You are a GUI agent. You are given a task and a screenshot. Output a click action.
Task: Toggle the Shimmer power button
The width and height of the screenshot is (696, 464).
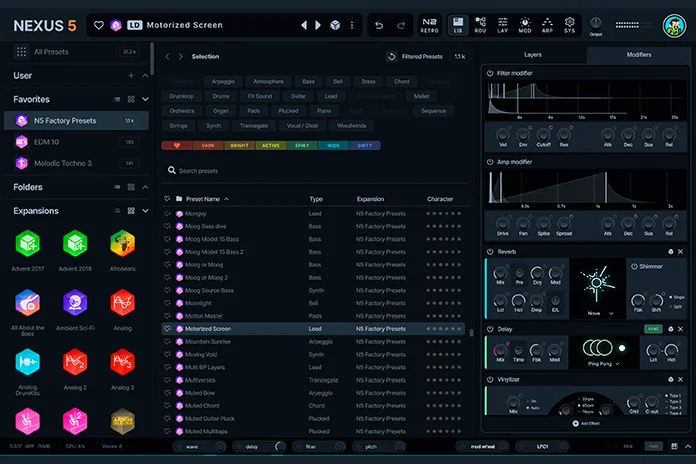click(x=634, y=266)
